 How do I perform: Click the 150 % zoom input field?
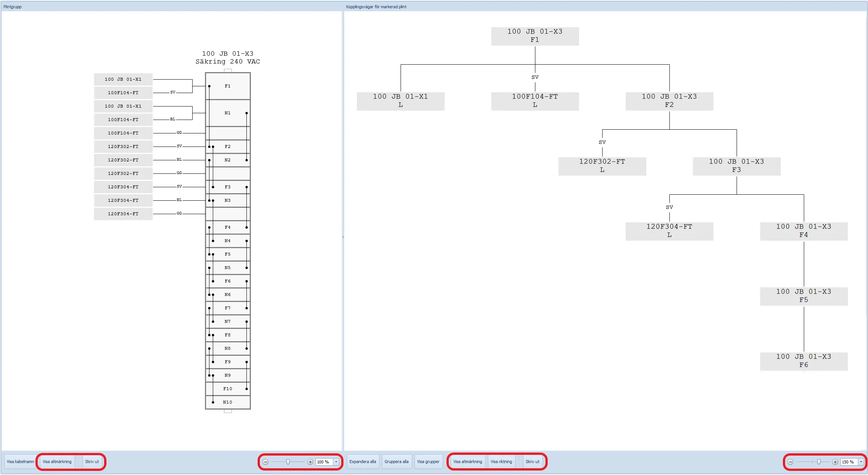coord(849,462)
